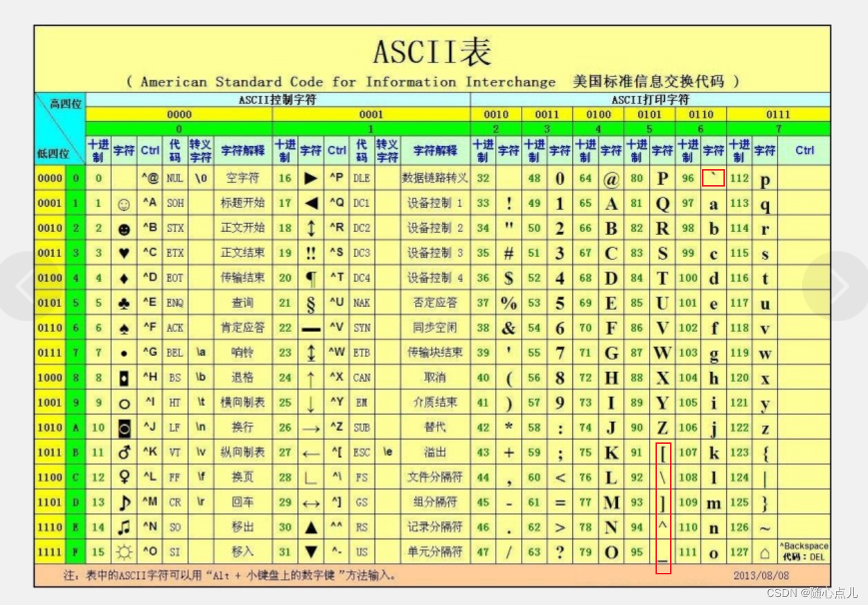This screenshot has height=605, width=868.
Task: Select the '\e' escape character cell
Action: (x=387, y=452)
